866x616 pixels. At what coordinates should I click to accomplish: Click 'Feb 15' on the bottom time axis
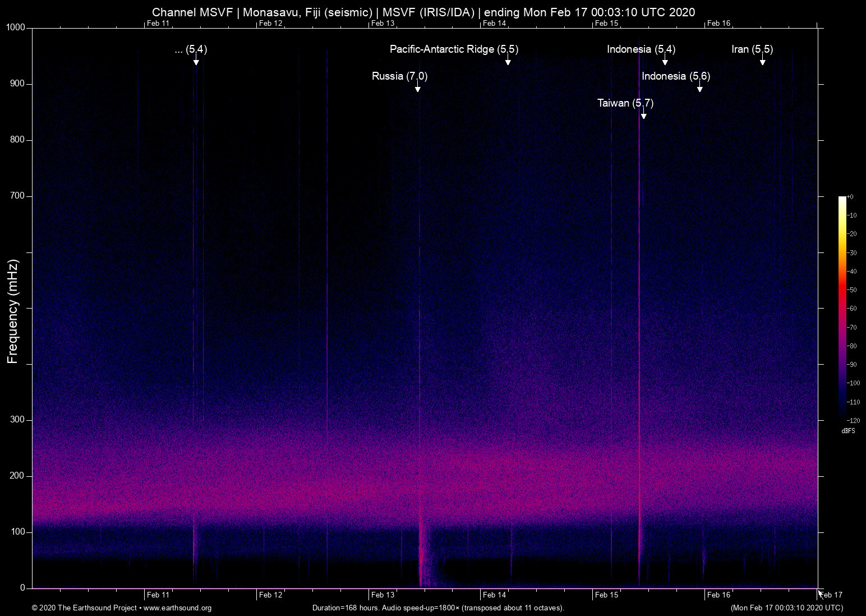(x=607, y=595)
